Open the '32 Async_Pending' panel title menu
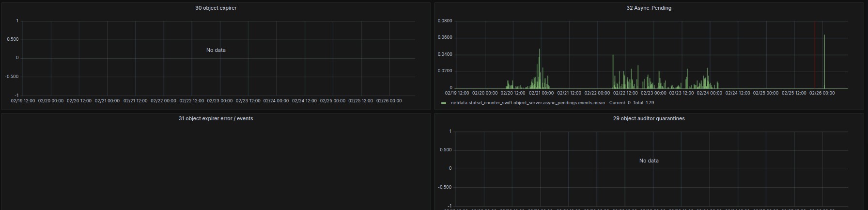 [x=649, y=8]
